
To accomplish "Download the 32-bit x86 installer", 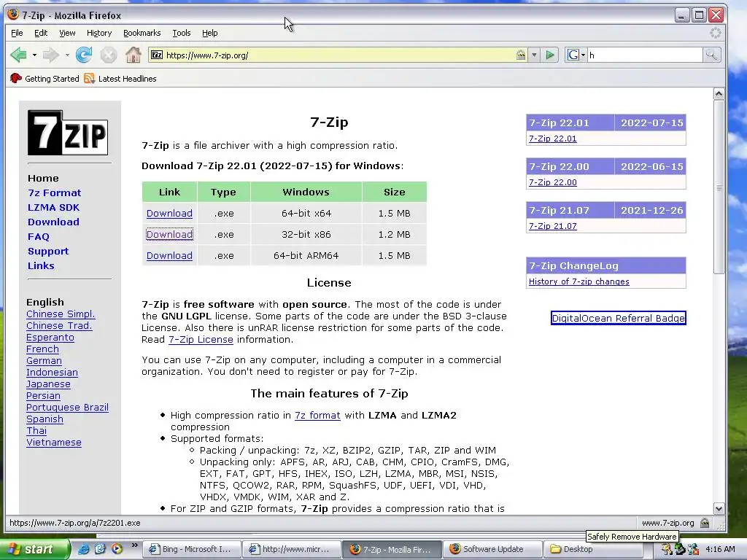I will tap(169, 234).
